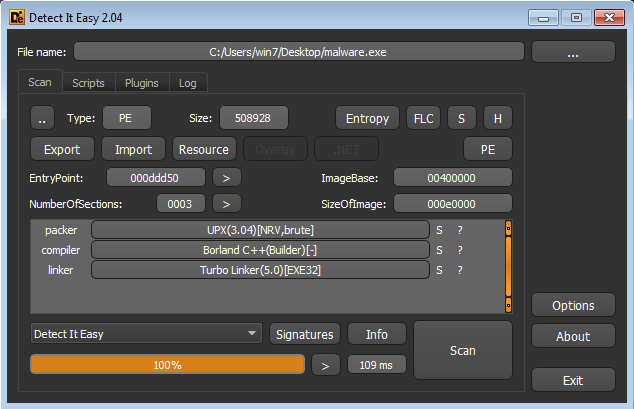Open the Import table

[133, 149]
